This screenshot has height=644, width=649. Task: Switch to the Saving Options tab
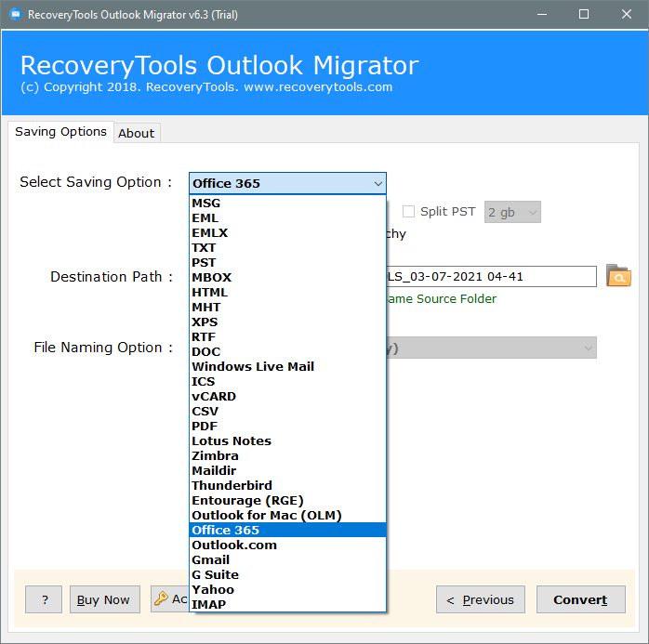[x=60, y=132]
